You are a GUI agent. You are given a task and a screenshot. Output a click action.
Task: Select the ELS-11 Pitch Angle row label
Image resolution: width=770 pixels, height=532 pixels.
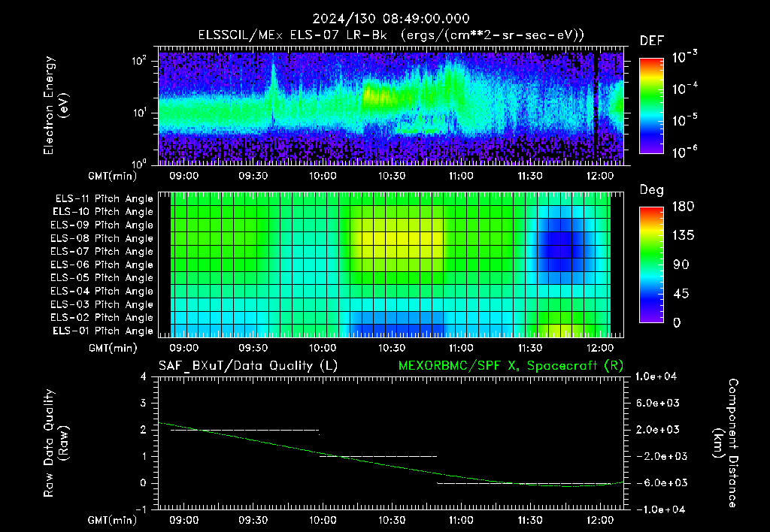[104, 199]
